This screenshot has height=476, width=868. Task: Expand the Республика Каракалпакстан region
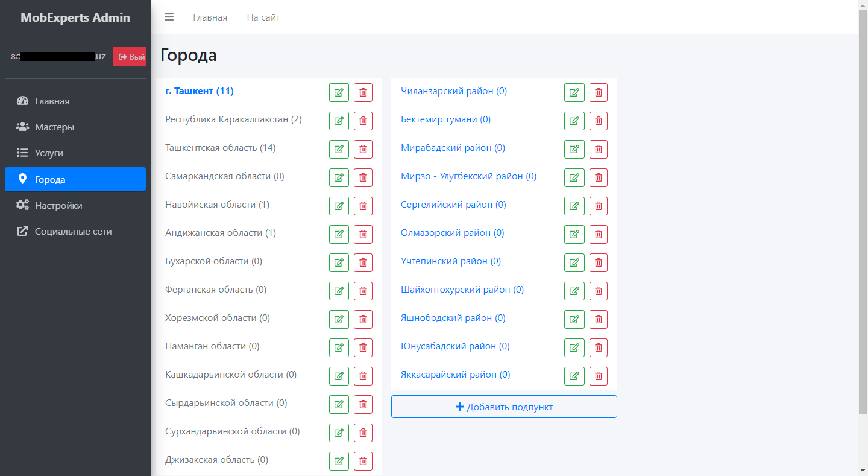[x=233, y=119]
